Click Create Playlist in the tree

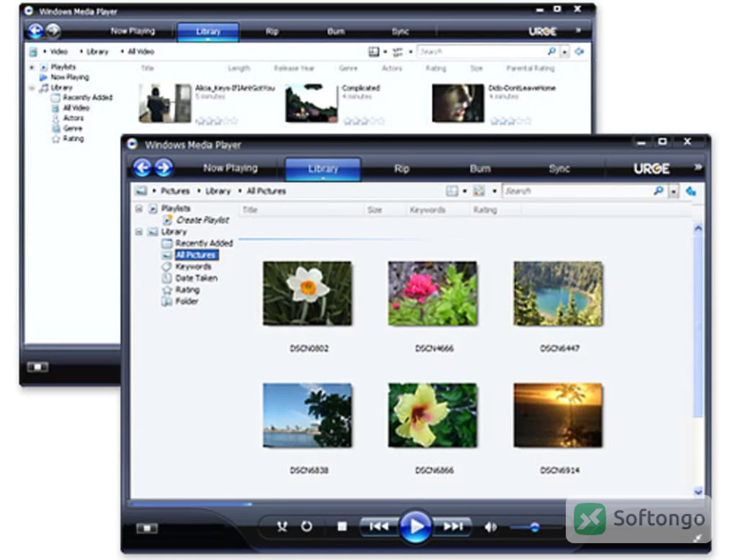point(203,220)
